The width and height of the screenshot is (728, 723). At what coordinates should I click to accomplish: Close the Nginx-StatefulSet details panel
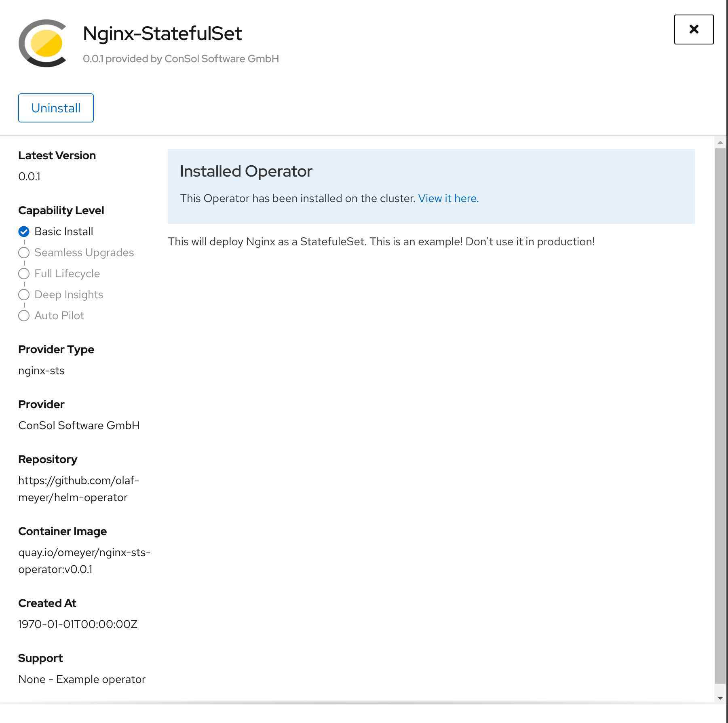tap(694, 30)
